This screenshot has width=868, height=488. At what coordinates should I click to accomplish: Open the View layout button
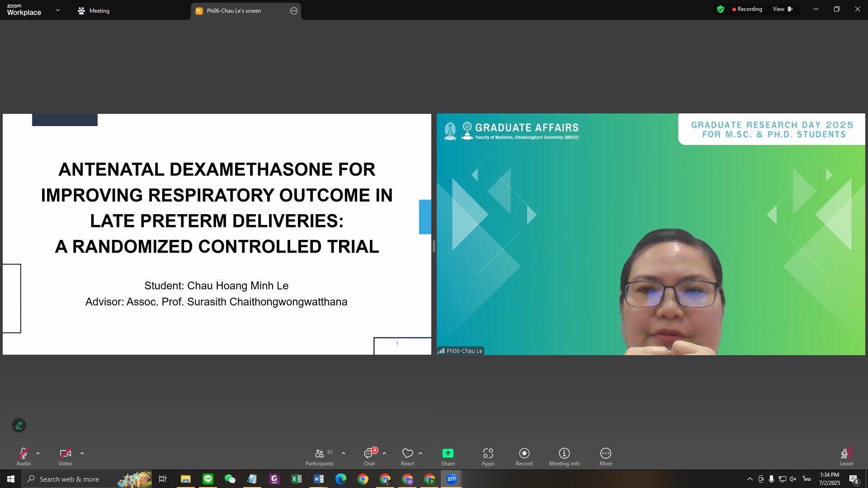tap(783, 9)
